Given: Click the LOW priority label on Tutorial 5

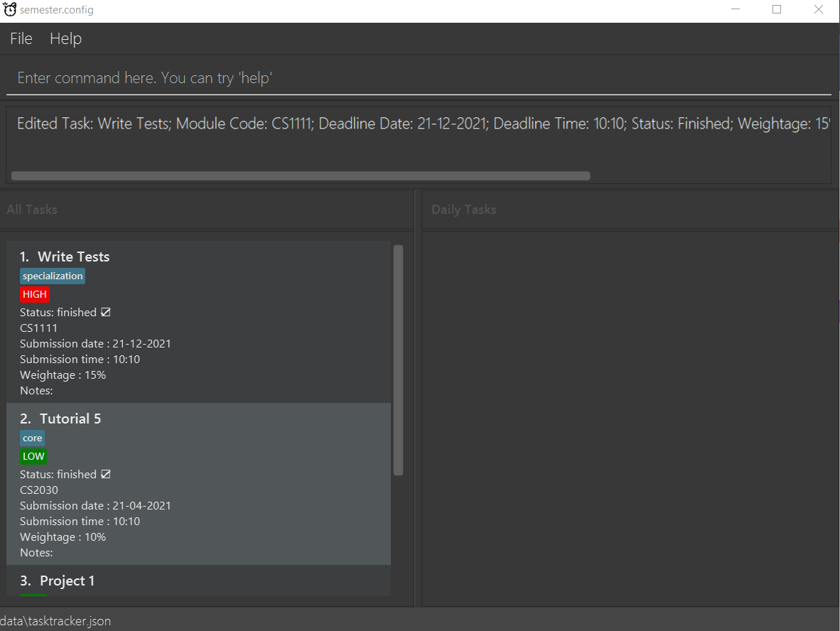Looking at the screenshot, I should click(33, 456).
